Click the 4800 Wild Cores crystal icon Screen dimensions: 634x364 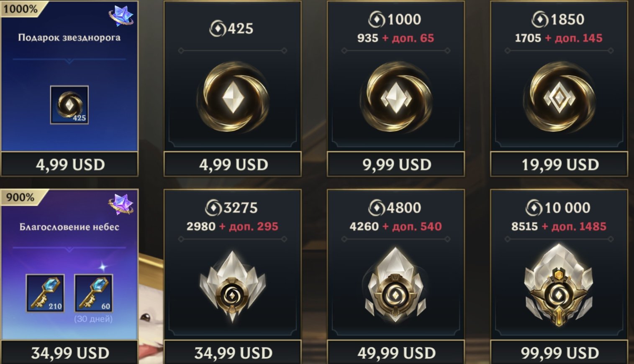tap(396, 285)
